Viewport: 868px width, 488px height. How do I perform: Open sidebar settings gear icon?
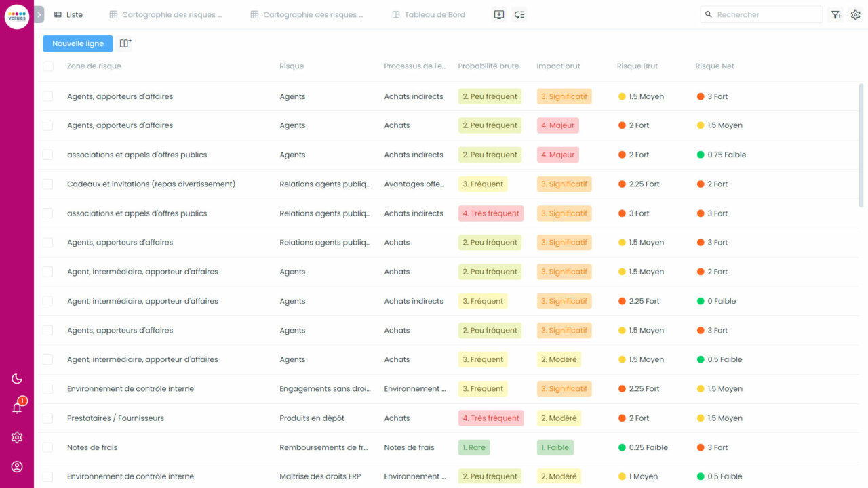16,437
